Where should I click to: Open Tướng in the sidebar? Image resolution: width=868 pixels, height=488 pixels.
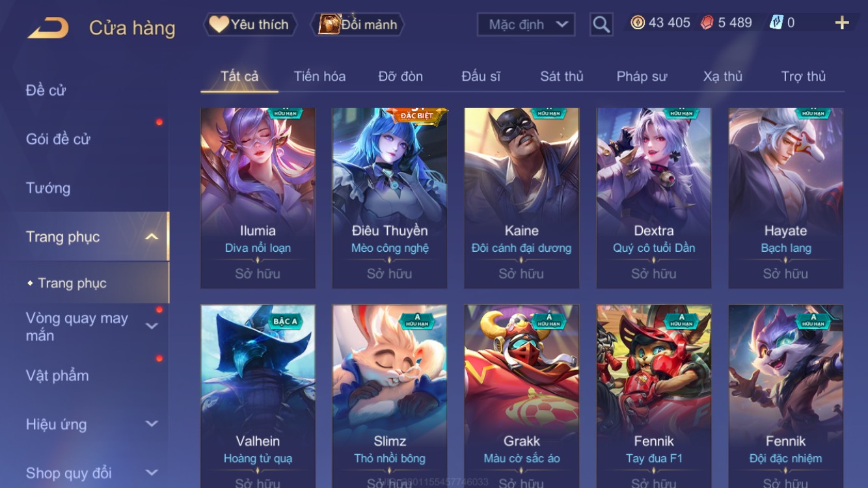pos(48,188)
